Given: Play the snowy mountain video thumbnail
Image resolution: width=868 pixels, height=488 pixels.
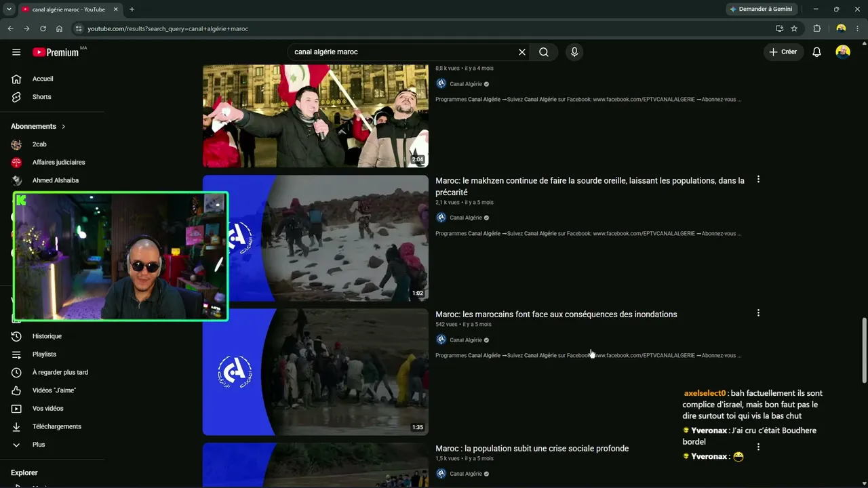Looking at the screenshot, I should 315,238.
